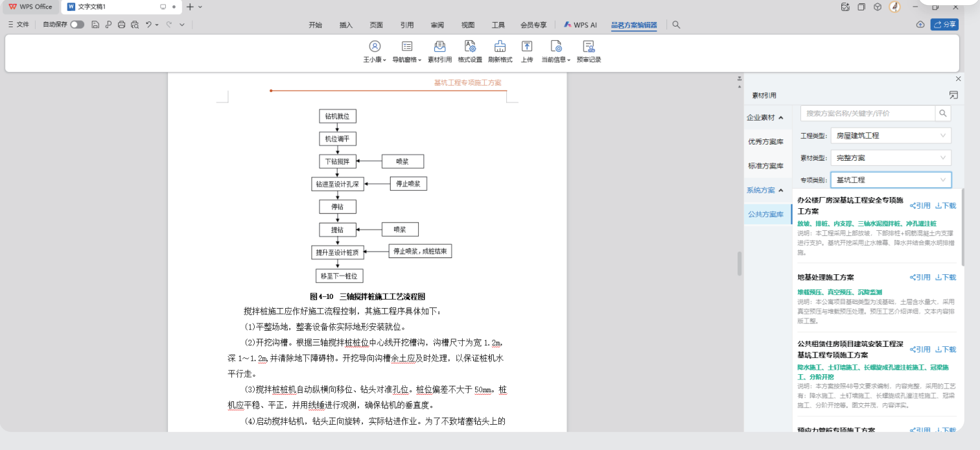
Task: Click 下载 for 公共租赁住房项目 plan
Action: 946,349
